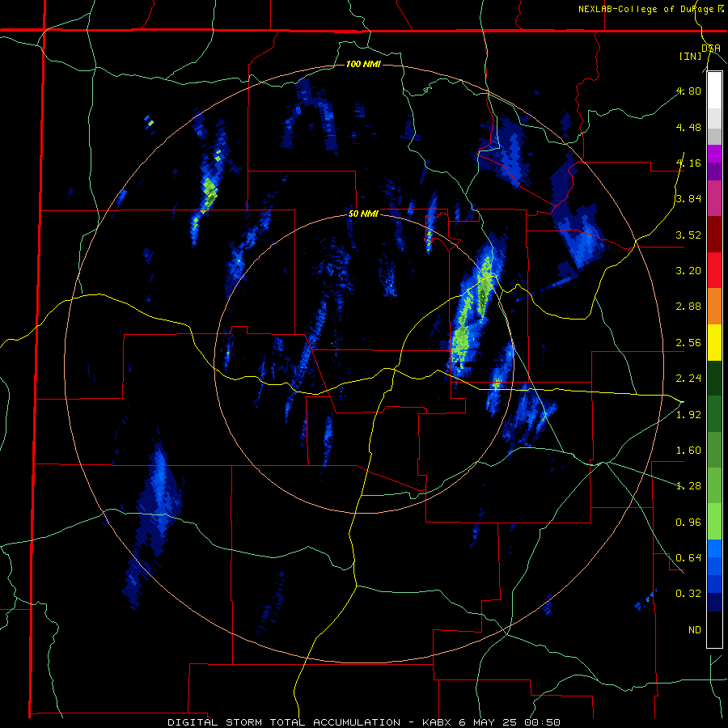Click the DSA product label

point(711,48)
